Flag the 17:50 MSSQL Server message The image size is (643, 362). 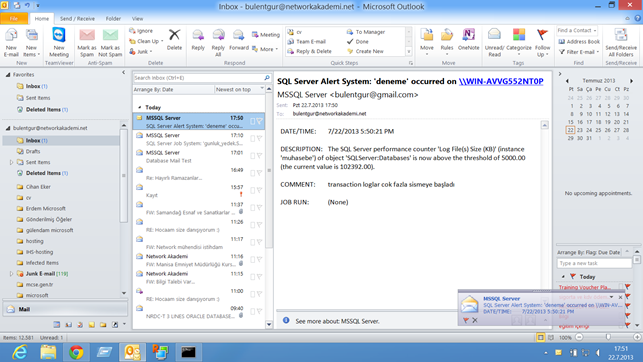click(259, 121)
